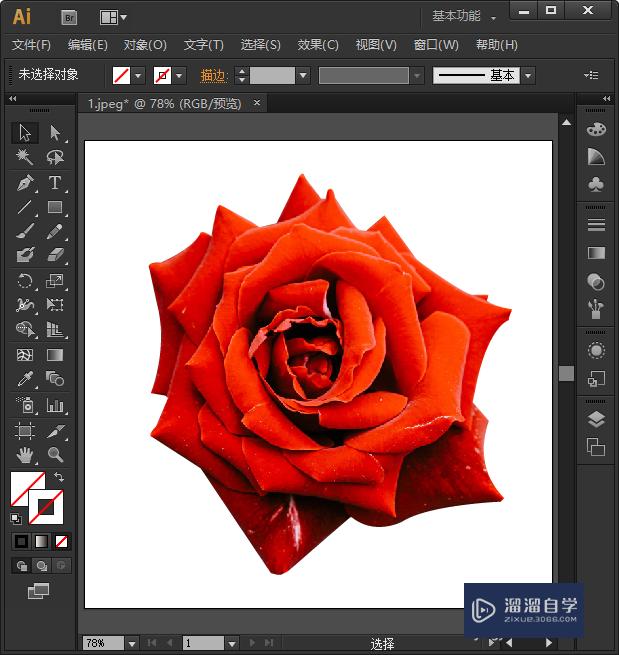Screen dimensions: 619x655
Task: Open the artboard number dropdown
Action: [x=232, y=644]
